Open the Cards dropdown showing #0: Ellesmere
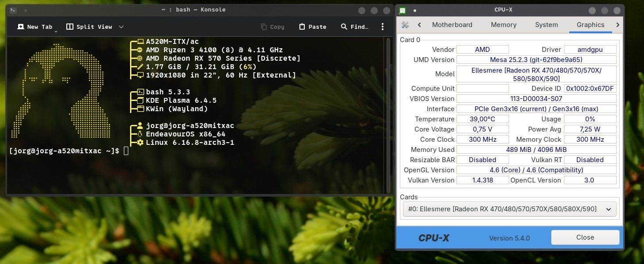Image resolution: width=644 pixels, height=264 pixels. point(510,209)
